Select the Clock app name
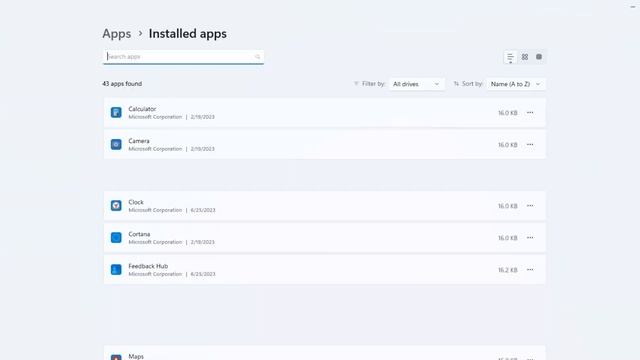 point(136,202)
